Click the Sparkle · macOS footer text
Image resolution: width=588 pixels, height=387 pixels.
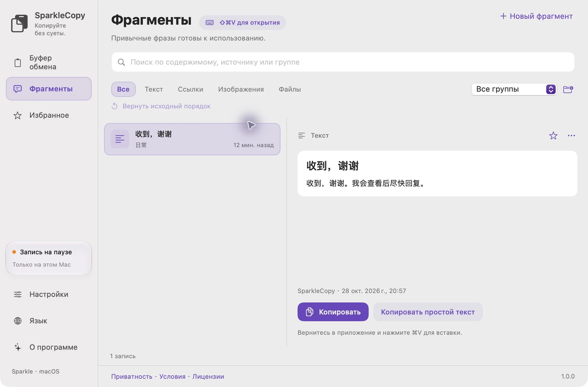(36, 371)
